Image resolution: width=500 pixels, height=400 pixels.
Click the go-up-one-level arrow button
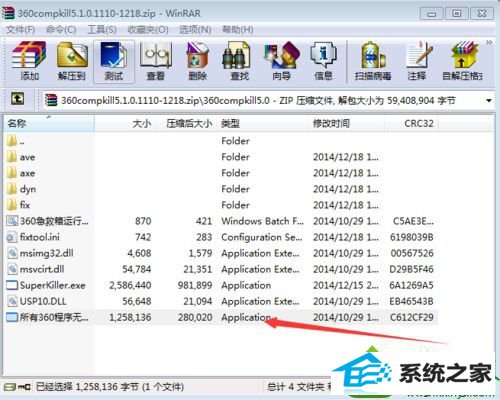(17, 99)
